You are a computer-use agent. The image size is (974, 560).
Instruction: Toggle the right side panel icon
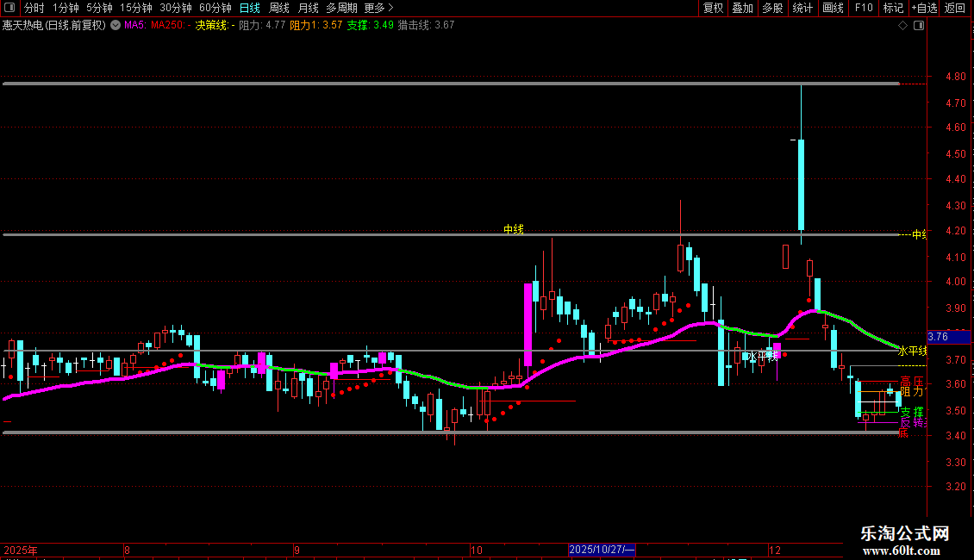[919, 26]
